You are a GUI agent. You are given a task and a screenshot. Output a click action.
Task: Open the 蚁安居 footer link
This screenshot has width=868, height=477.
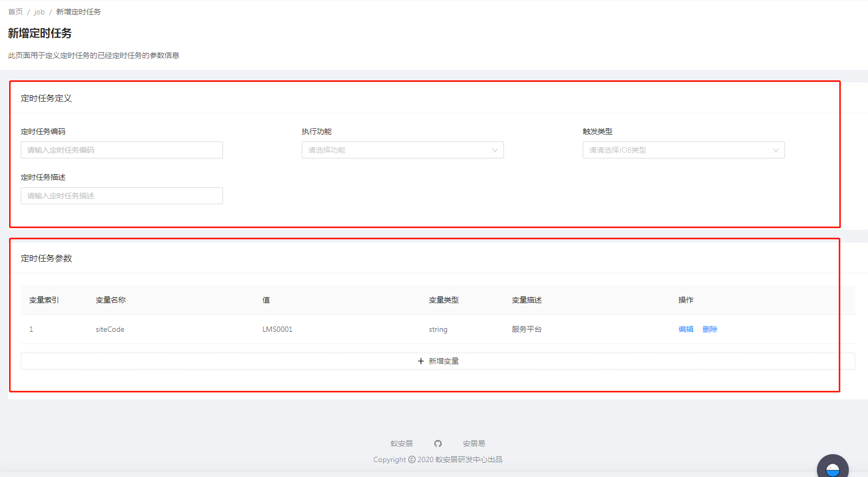coord(401,443)
